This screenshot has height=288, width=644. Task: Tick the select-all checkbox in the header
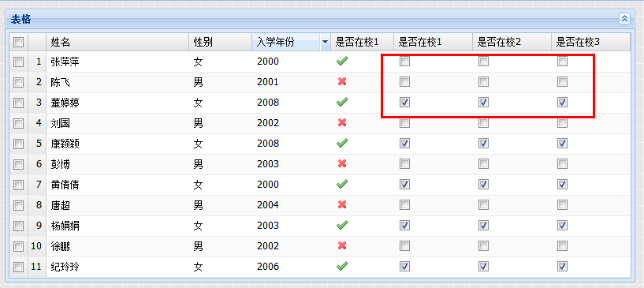[18, 42]
